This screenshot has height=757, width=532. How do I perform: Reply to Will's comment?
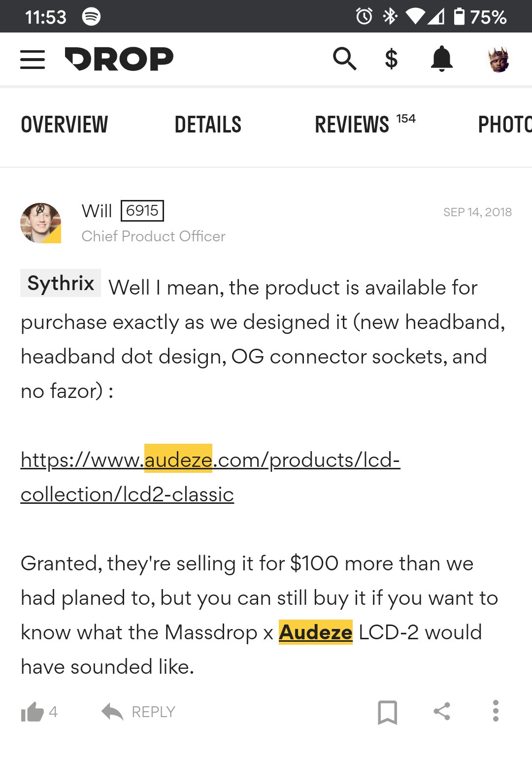[139, 712]
